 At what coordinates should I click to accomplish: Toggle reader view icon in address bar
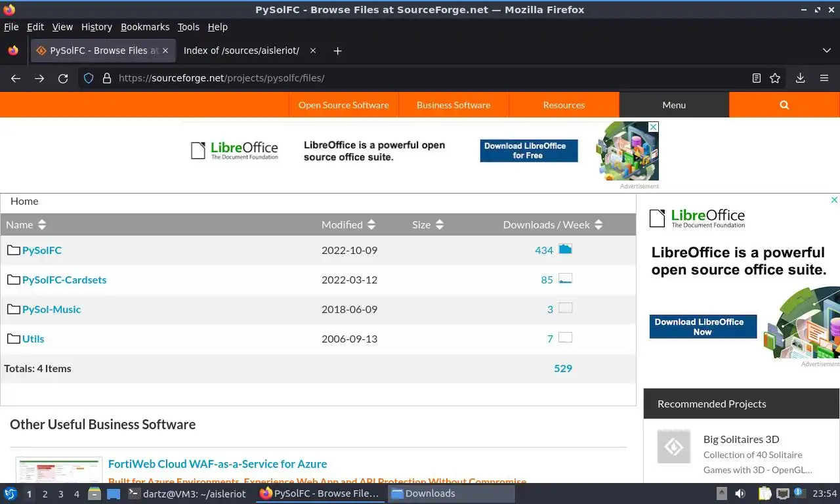point(757,78)
